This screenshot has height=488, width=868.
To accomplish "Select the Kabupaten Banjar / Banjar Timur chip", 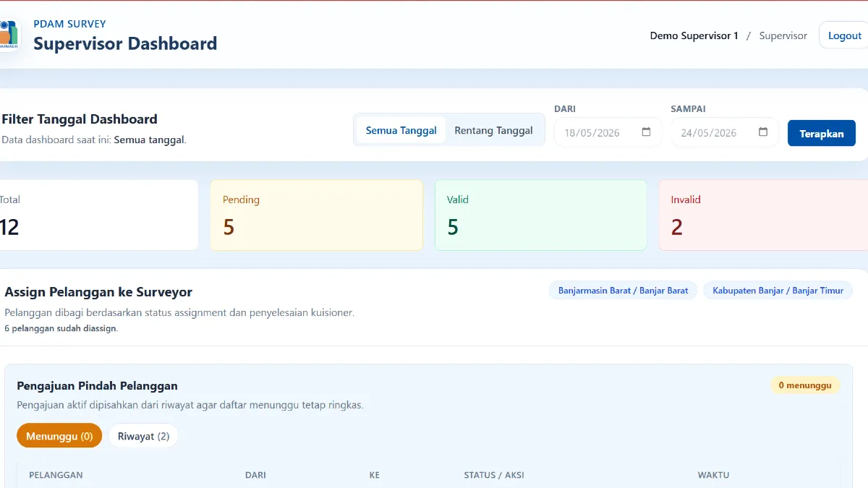I will coord(778,291).
